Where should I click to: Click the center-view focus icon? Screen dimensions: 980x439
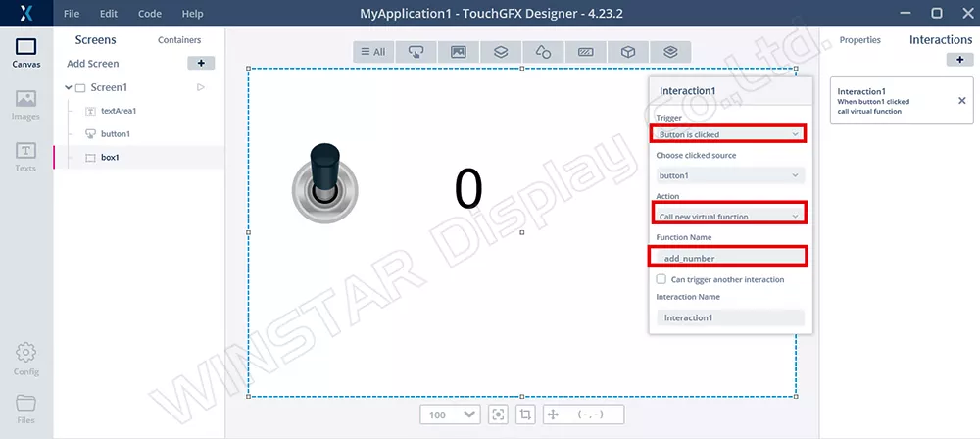[x=498, y=415]
